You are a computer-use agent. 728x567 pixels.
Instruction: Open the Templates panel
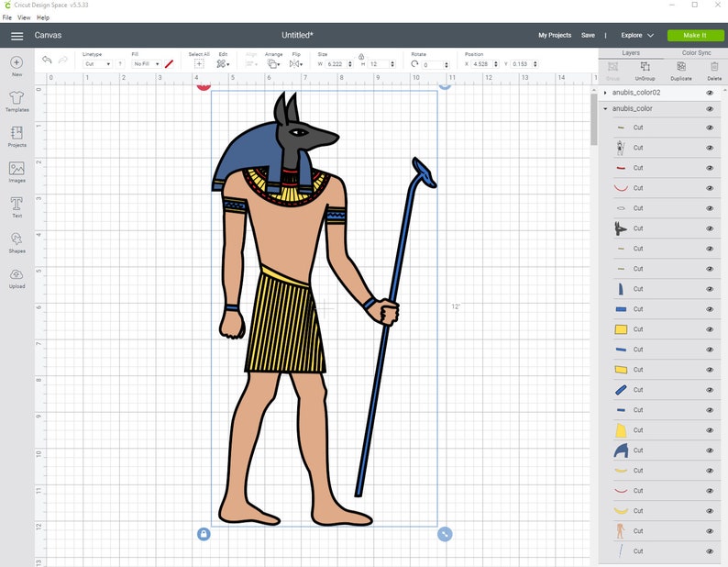(x=17, y=97)
